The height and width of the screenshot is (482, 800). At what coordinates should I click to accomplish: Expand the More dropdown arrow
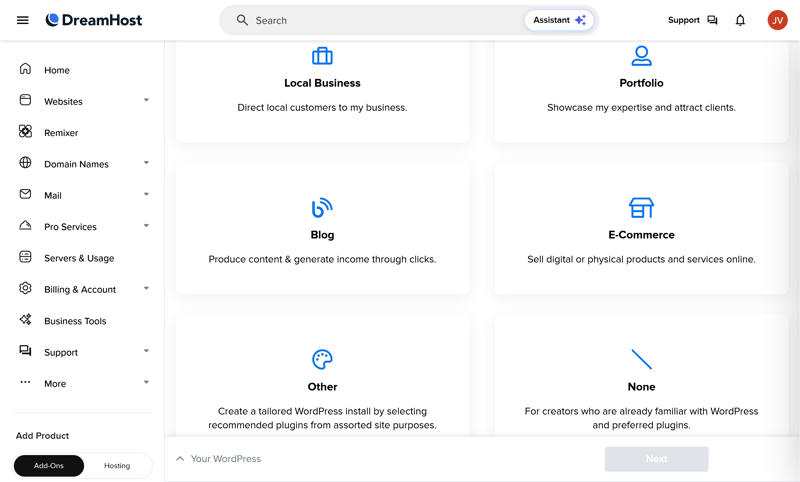146,382
